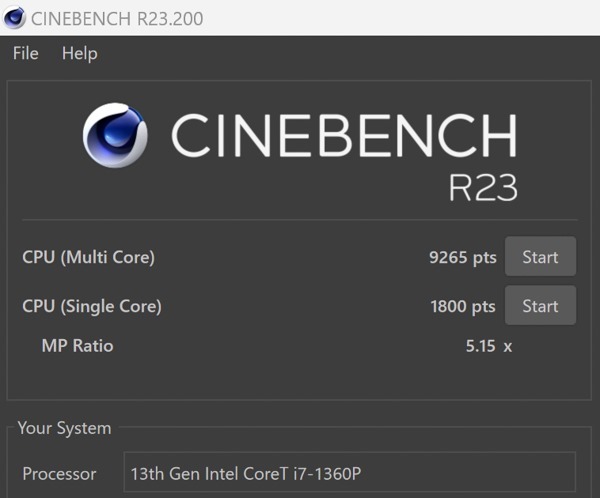
Task: Click the 1800 pts single core score
Action: (x=463, y=306)
